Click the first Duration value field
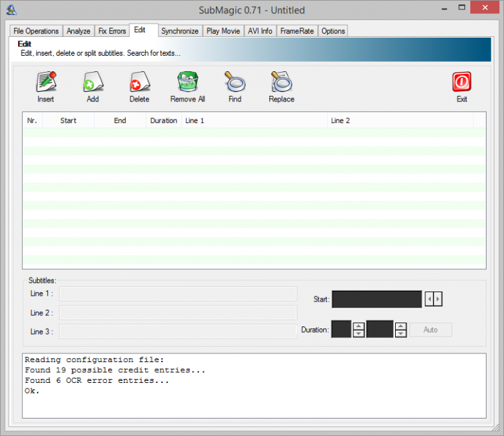This screenshot has width=504, height=436. (x=341, y=329)
